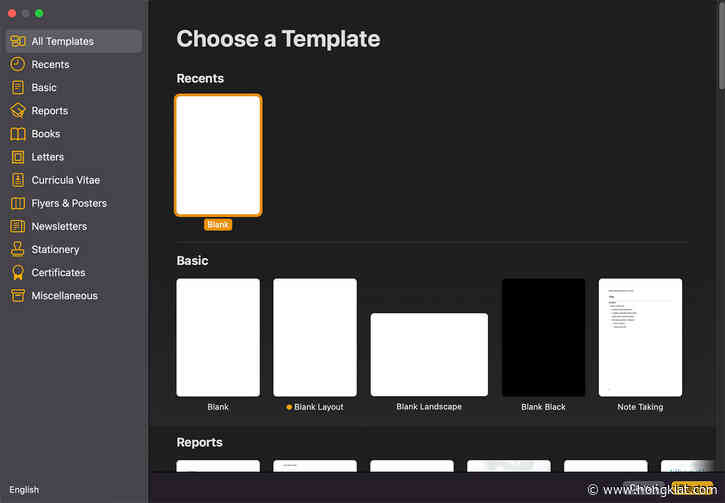
Task: Click the Certificates ribbon icon
Action: point(18,272)
